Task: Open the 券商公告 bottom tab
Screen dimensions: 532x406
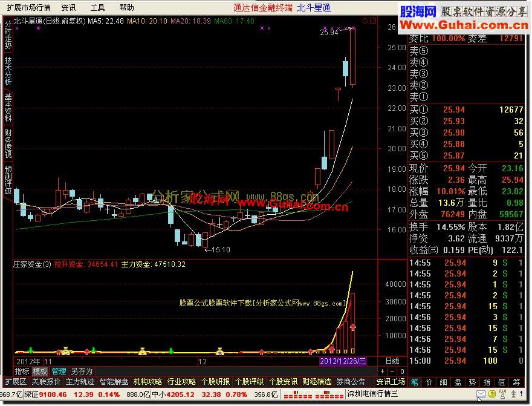Action: (351, 382)
